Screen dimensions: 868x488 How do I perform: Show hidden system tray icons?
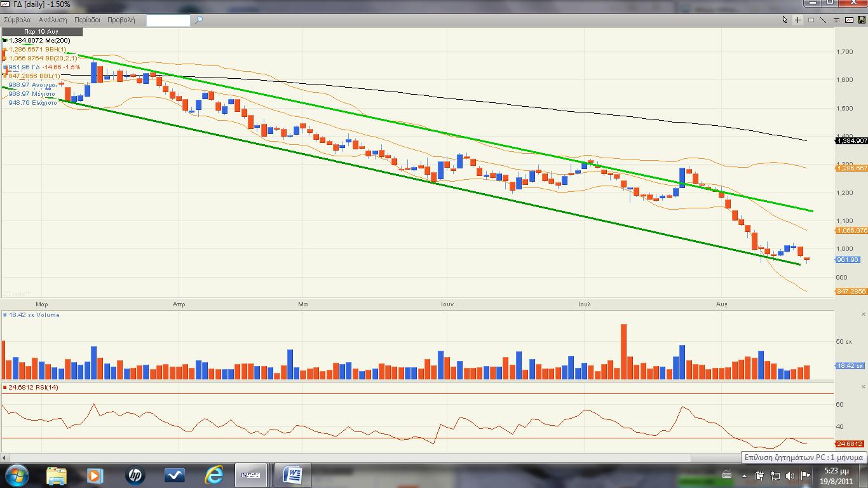pyautogui.click(x=743, y=475)
